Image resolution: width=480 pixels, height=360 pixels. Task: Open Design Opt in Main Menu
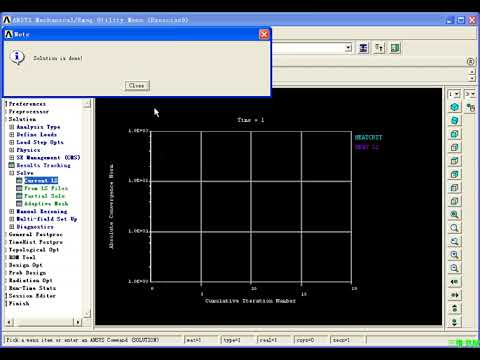(26, 265)
